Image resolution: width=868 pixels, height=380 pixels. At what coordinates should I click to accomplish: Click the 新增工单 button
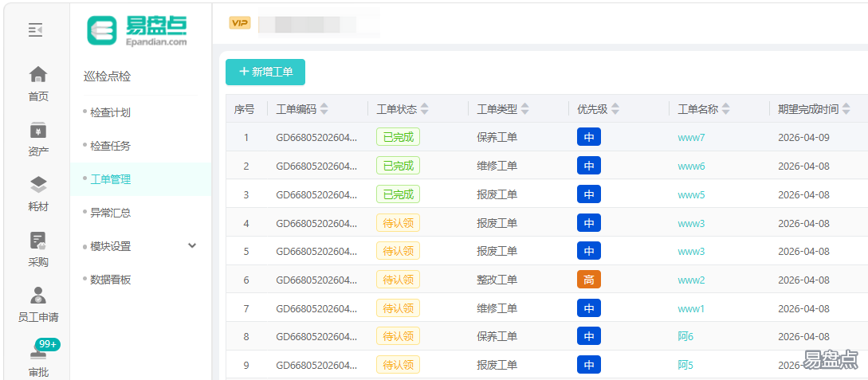click(265, 72)
